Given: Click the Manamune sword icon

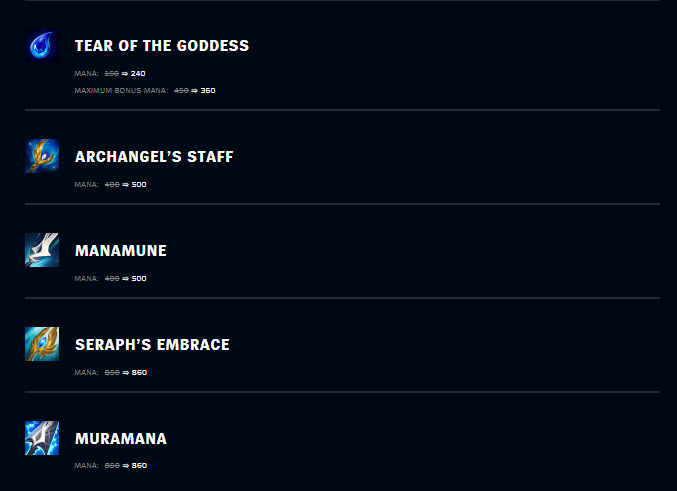Looking at the screenshot, I should click(x=42, y=250).
